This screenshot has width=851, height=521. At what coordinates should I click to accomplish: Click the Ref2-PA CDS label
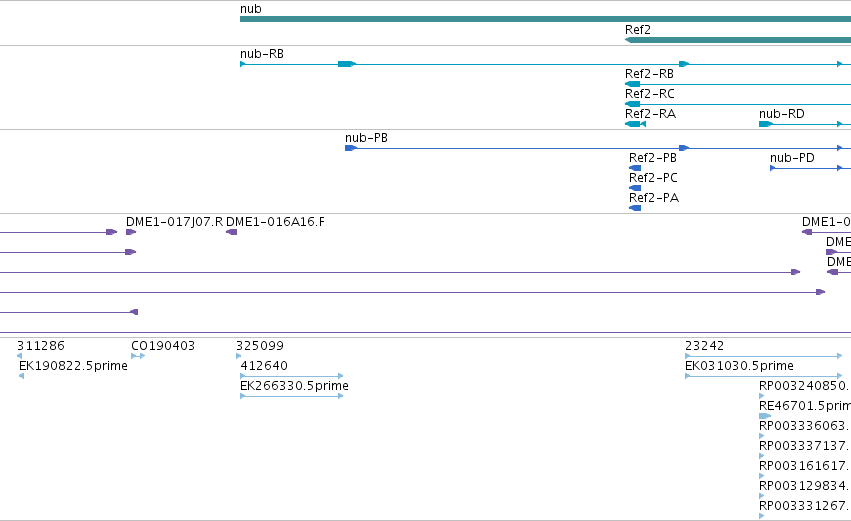pos(654,198)
